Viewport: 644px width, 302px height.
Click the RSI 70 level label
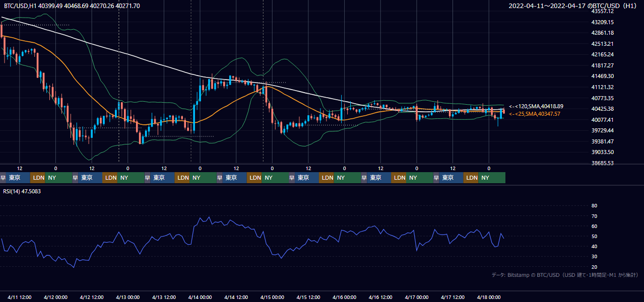594,216
